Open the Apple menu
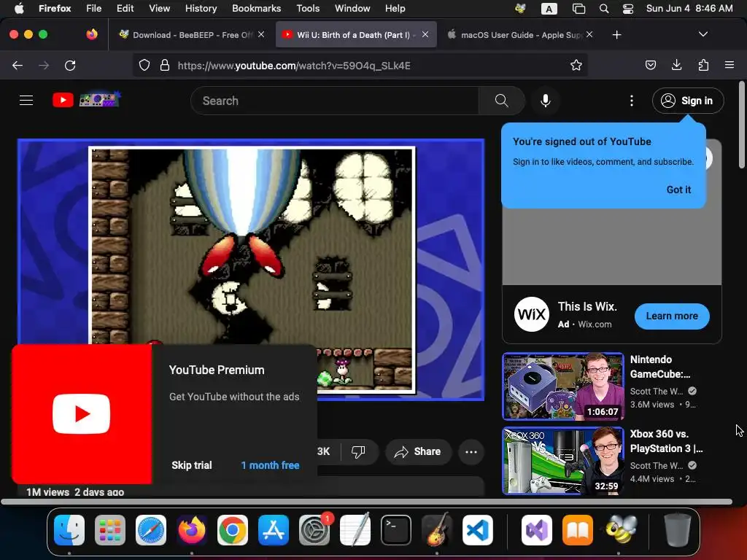The image size is (747, 560). tap(19, 8)
